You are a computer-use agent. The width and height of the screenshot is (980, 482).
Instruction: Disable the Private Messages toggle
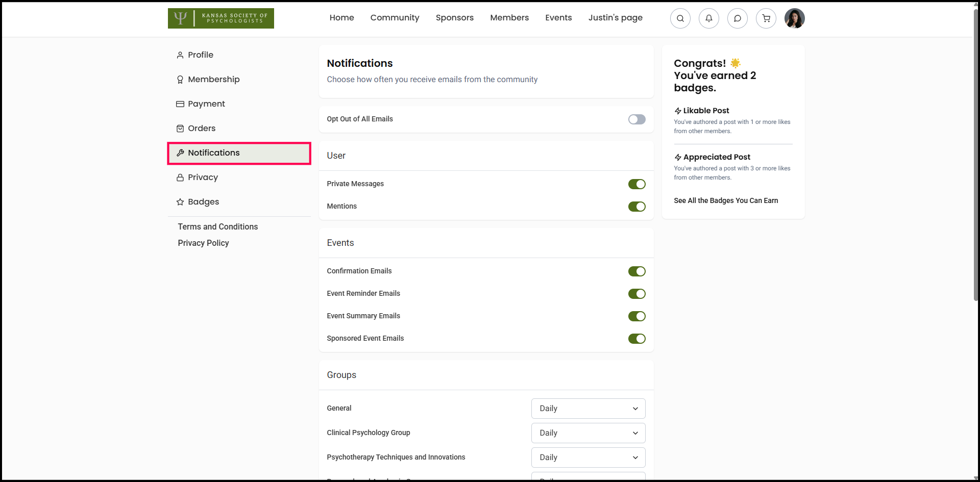pos(636,184)
